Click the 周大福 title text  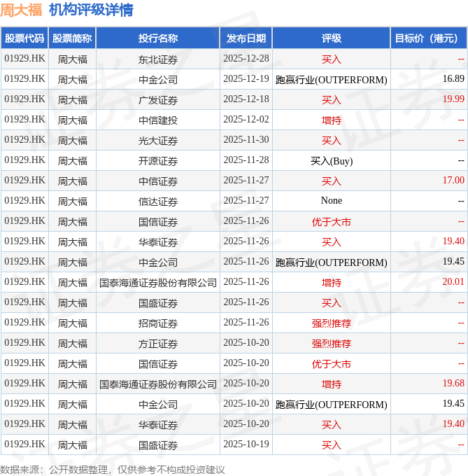[x=21, y=10]
